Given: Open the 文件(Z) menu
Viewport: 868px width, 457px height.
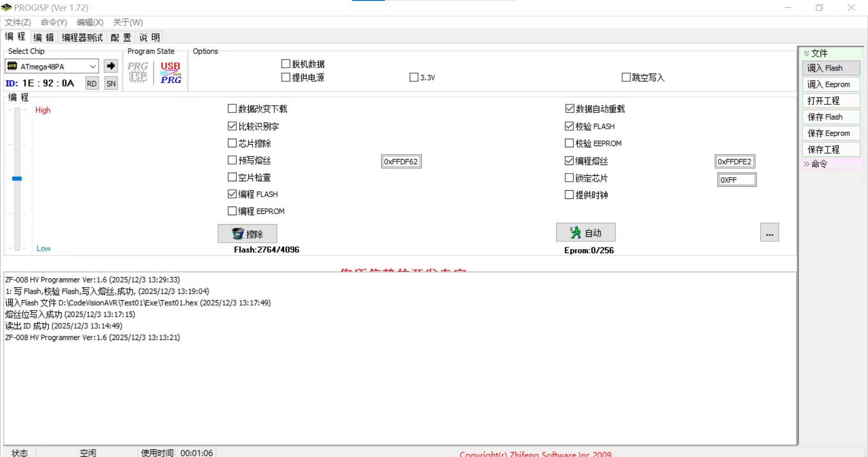Looking at the screenshot, I should click(18, 23).
